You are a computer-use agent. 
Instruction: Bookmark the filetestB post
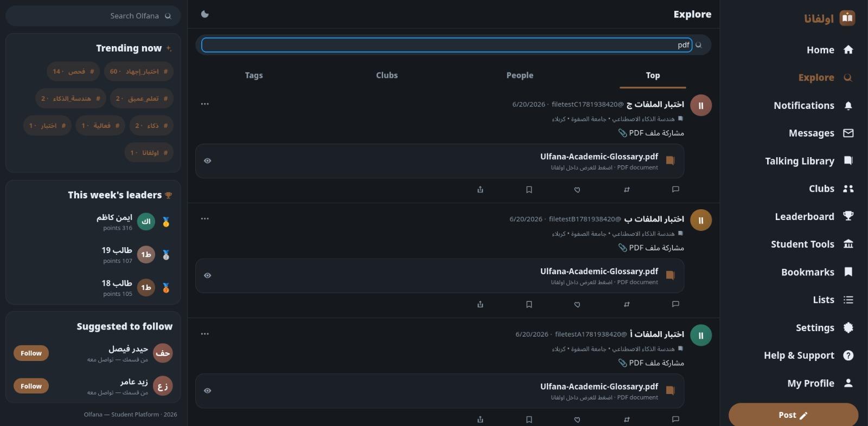529,305
